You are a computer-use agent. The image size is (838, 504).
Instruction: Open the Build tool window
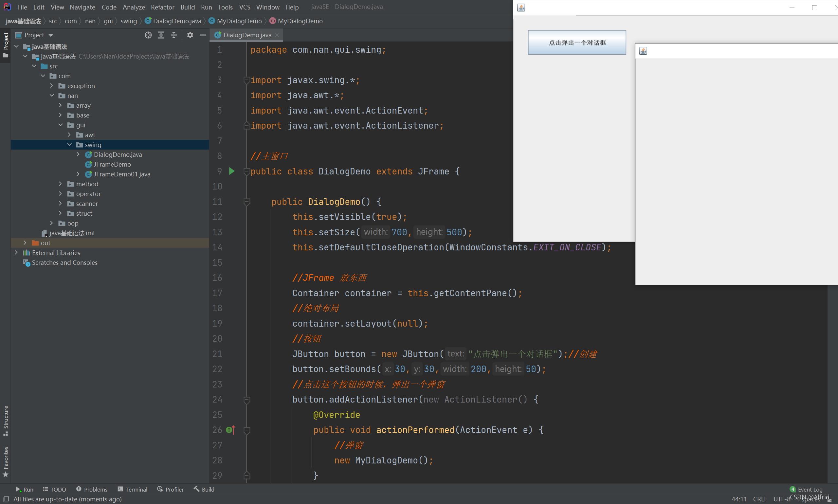coord(204,489)
